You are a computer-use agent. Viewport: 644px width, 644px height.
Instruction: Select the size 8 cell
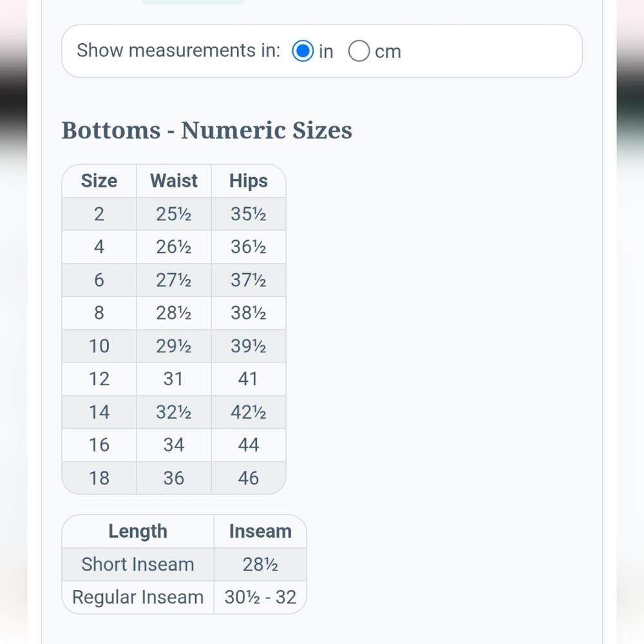[99, 313]
